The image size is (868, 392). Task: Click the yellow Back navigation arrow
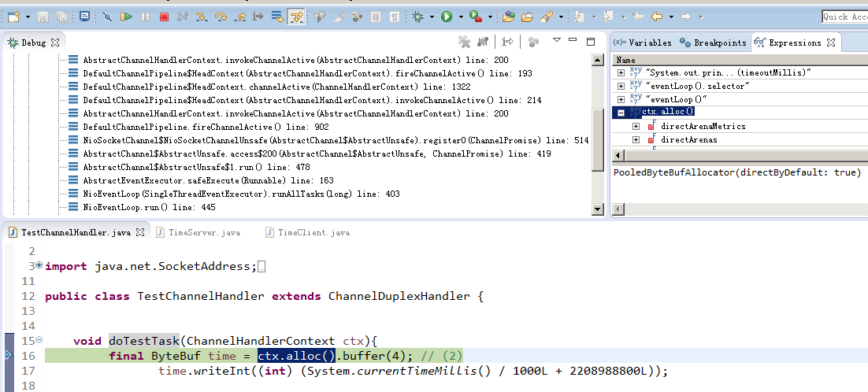pos(657,17)
